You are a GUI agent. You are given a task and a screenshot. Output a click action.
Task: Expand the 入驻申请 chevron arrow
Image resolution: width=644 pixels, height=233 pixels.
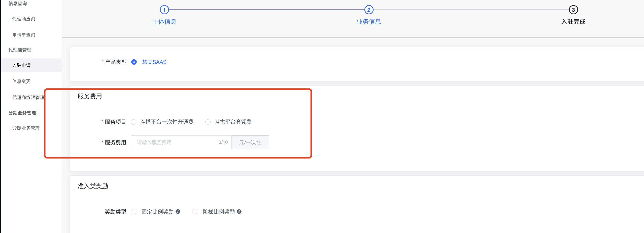(61, 65)
